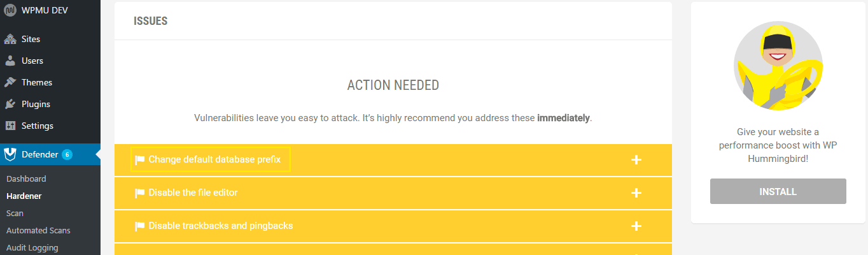The height and width of the screenshot is (255, 868).
Task: Expand Disable trackbacks and pingbacks with plus
Action: pos(636,226)
